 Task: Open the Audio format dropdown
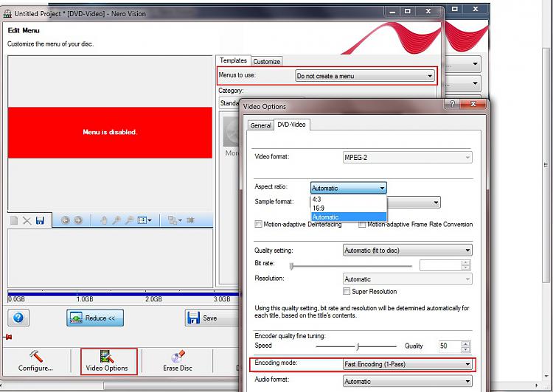click(407, 381)
